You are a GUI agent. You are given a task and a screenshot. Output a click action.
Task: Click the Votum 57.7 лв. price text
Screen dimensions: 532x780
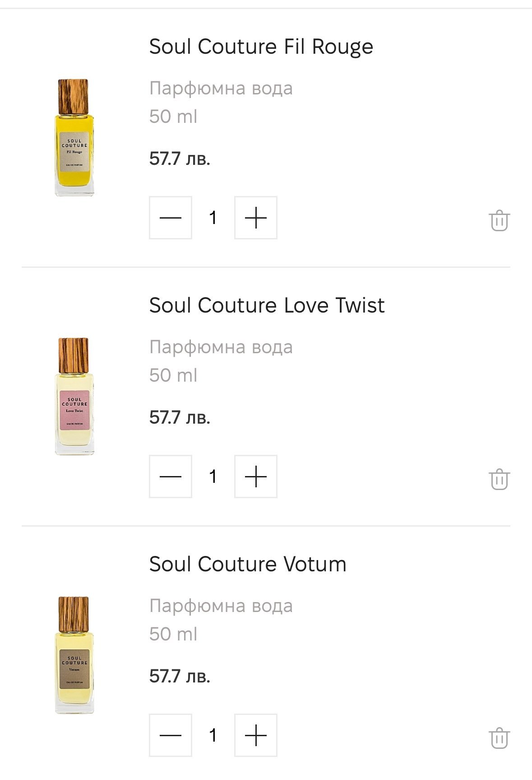[x=180, y=676]
